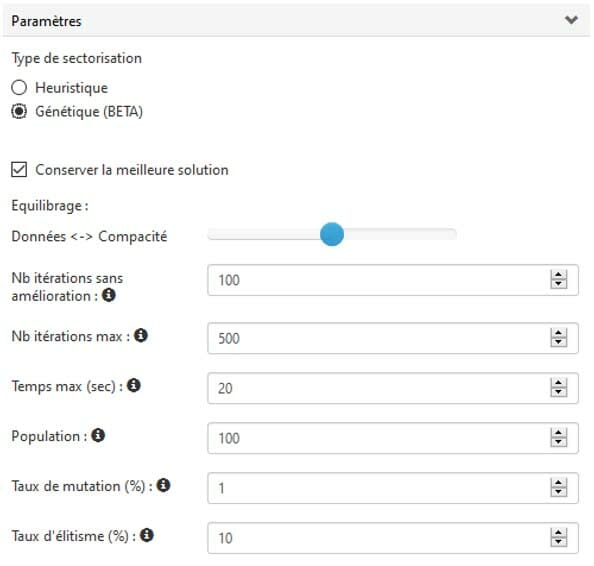The width and height of the screenshot is (594, 566).
Task: Click info icon next to Nb itérations max
Action: (x=141, y=335)
